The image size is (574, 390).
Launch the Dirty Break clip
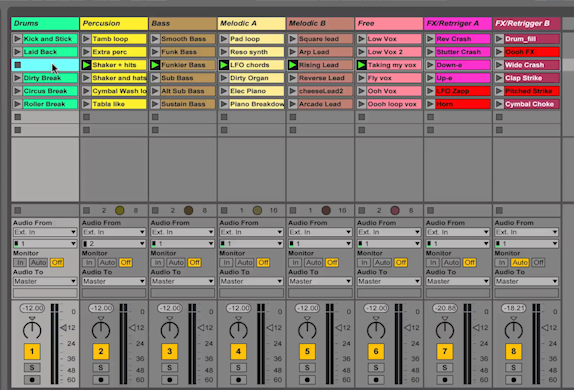coord(17,78)
